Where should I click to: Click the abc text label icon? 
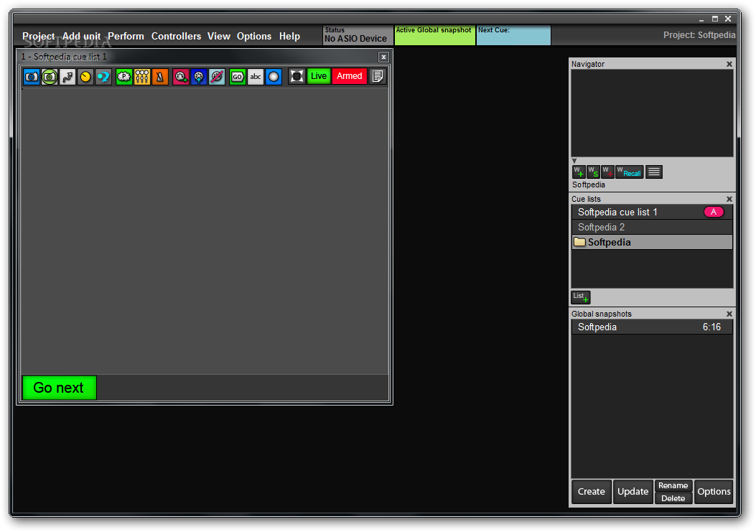(x=256, y=77)
